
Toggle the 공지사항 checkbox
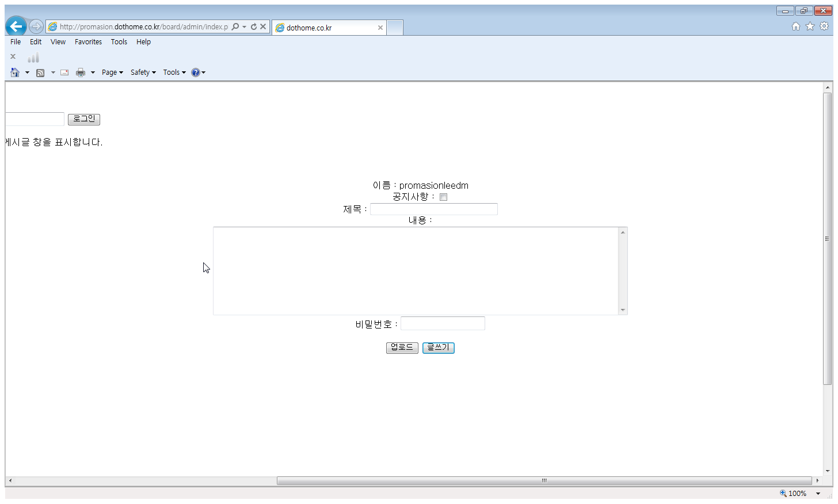(x=443, y=197)
